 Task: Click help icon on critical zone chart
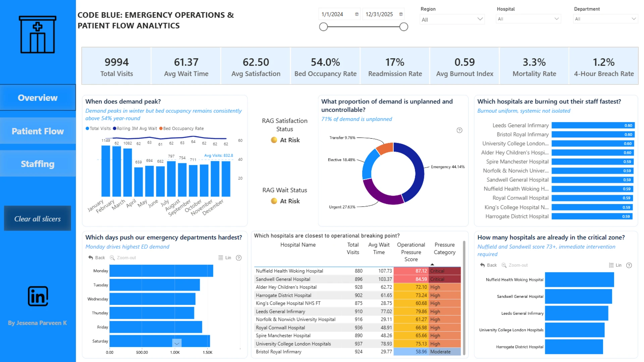pyautogui.click(x=629, y=265)
